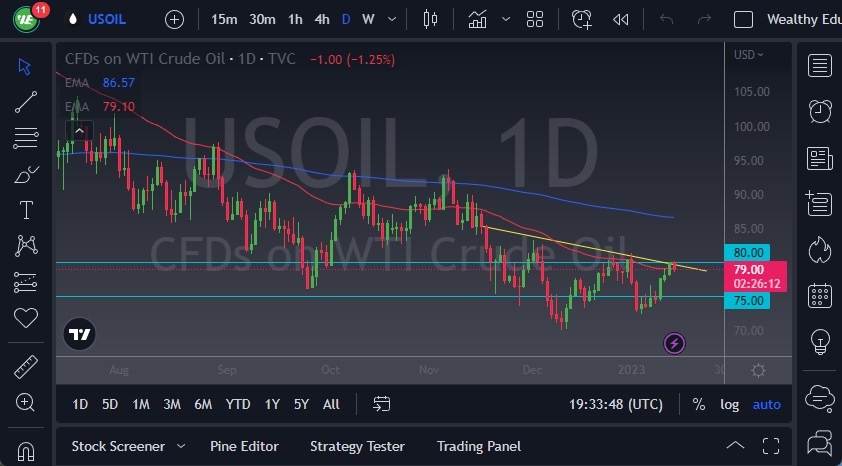
Task: Select the Trend Line drawing tool
Action: pos(26,101)
